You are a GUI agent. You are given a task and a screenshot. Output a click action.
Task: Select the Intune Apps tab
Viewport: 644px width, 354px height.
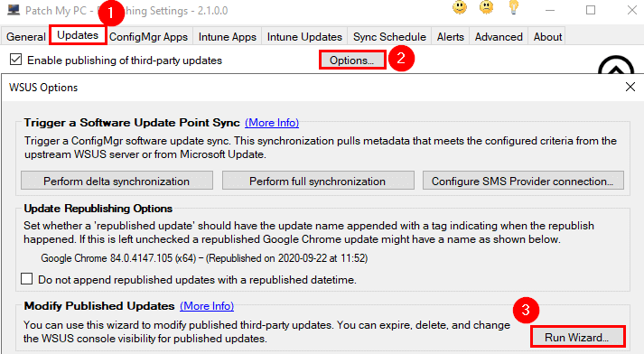coord(227,36)
